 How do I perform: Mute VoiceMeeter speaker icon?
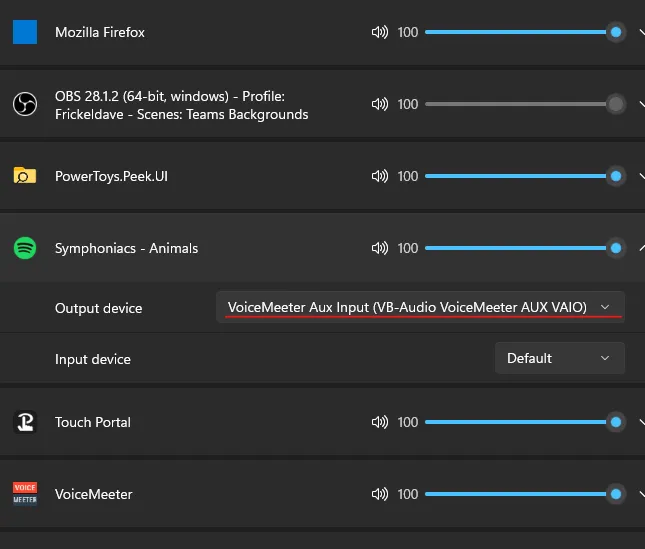point(379,494)
